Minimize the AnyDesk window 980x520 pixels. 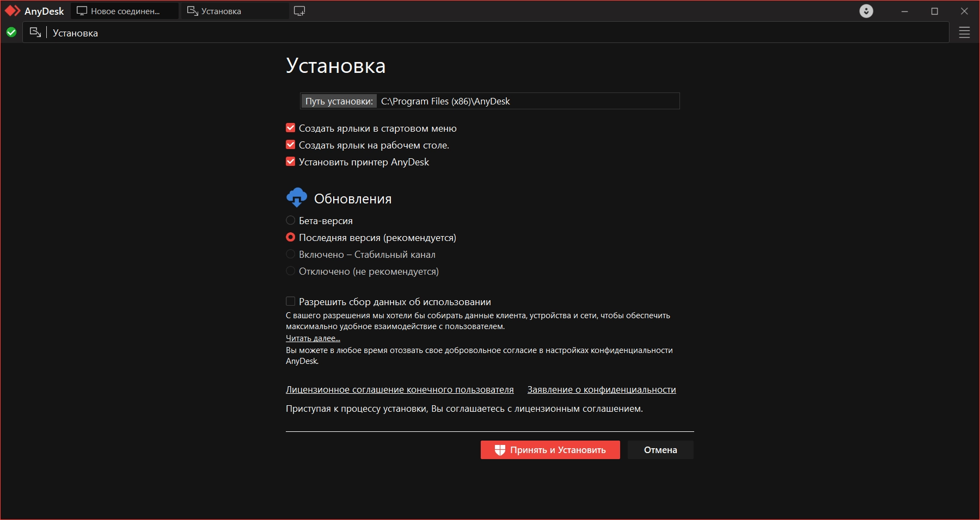click(x=905, y=11)
